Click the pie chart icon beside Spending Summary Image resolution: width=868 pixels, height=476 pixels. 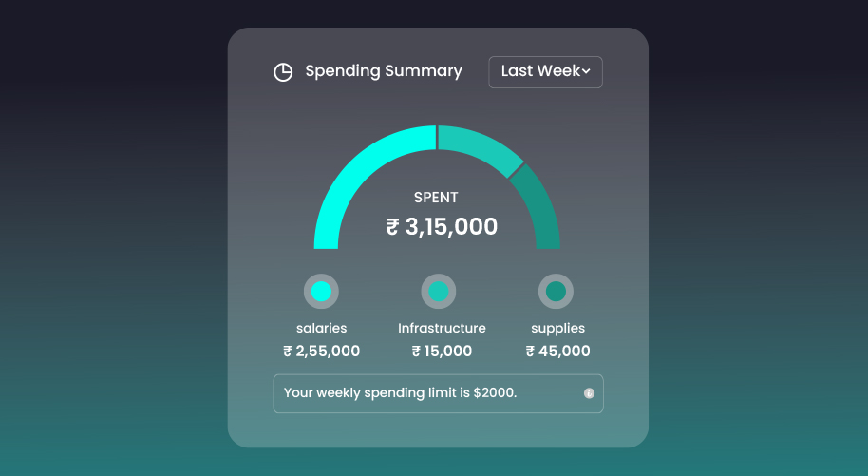point(283,72)
